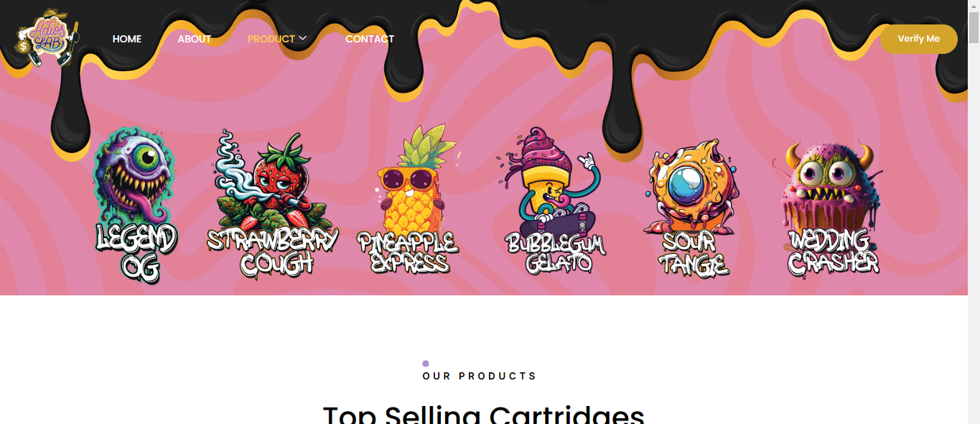Image resolution: width=980 pixels, height=424 pixels.
Task: Click the Aces Lab logo
Action: click(47, 37)
